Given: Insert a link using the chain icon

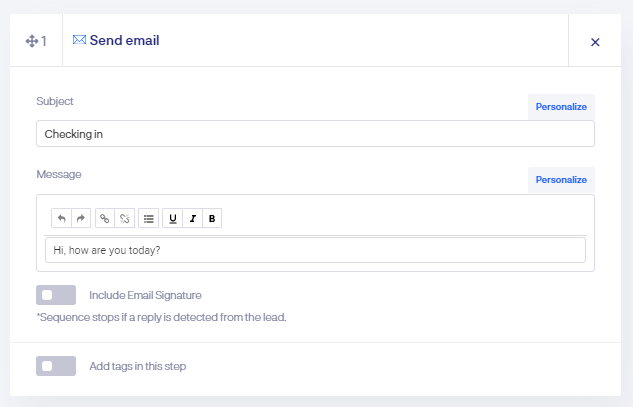Looking at the screenshot, I should click(105, 218).
